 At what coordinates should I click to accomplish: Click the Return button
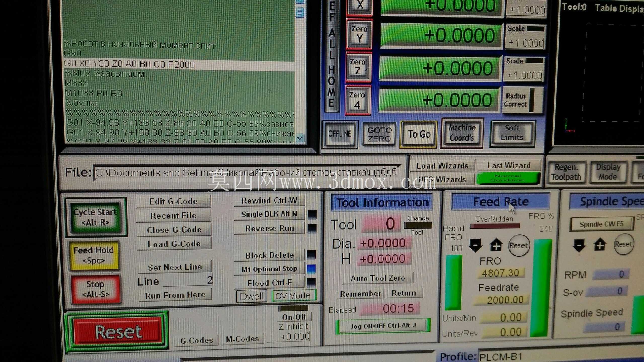click(404, 293)
